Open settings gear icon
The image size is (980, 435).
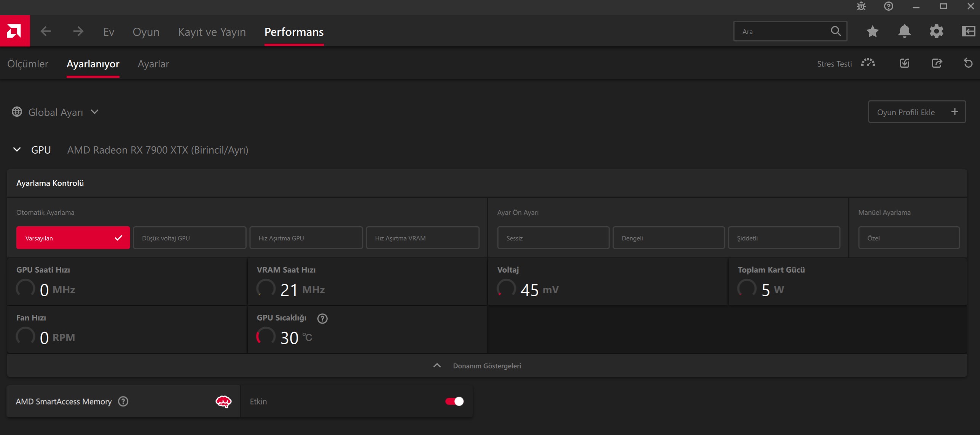(937, 31)
